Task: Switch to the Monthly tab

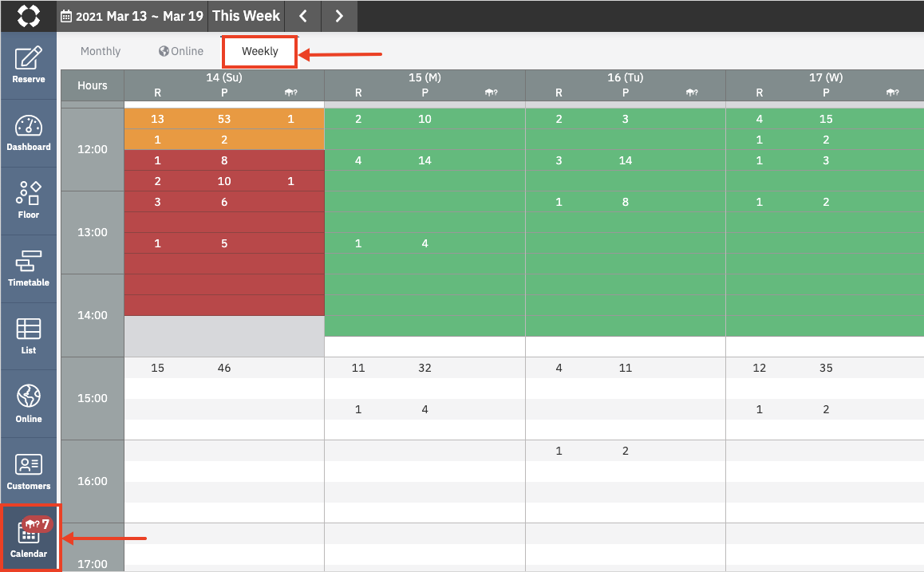Action: click(x=101, y=51)
